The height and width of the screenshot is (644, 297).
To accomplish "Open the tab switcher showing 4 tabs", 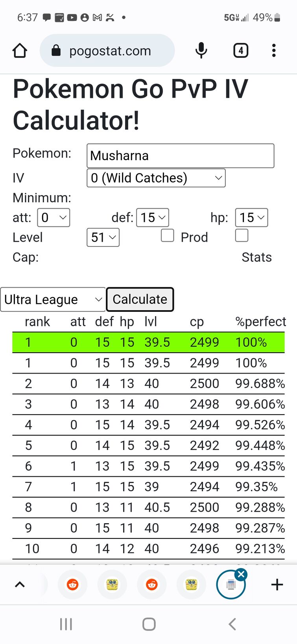I will click(241, 50).
